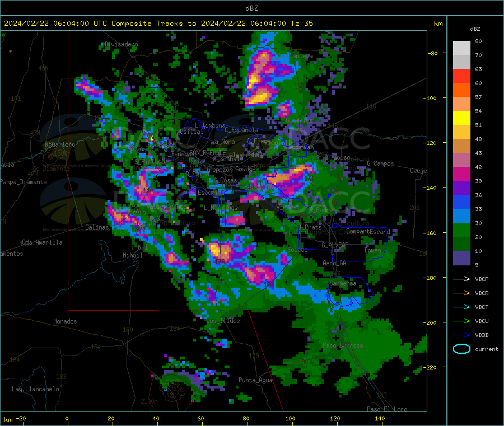
Task: Click the 'Lag.Llancanelo' map label
Action: pyautogui.click(x=35, y=389)
